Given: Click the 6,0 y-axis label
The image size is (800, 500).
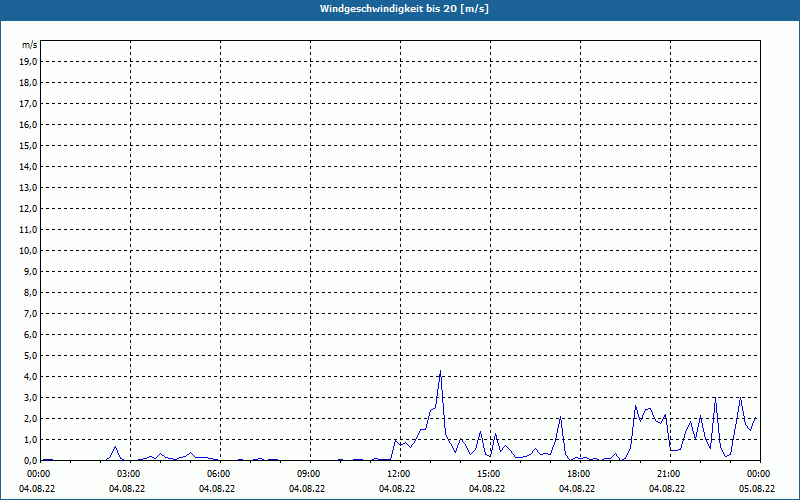Looking at the screenshot, I should [x=30, y=335].
